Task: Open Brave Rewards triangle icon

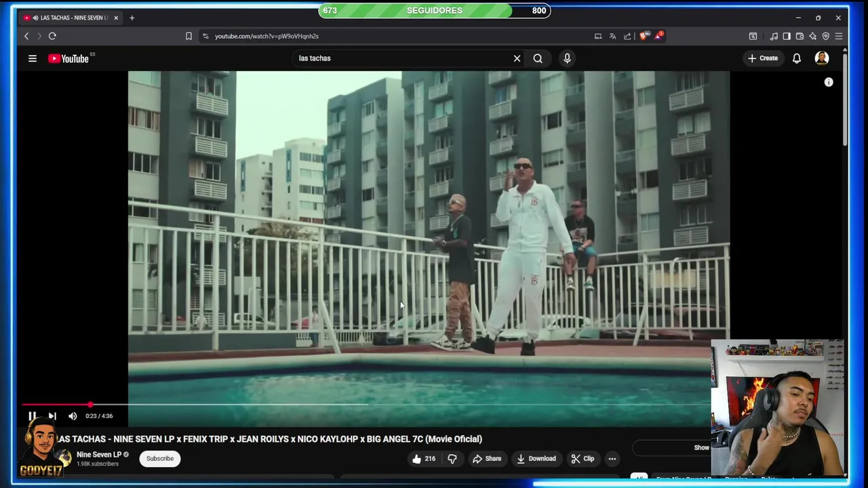Action: pos(658,36)
